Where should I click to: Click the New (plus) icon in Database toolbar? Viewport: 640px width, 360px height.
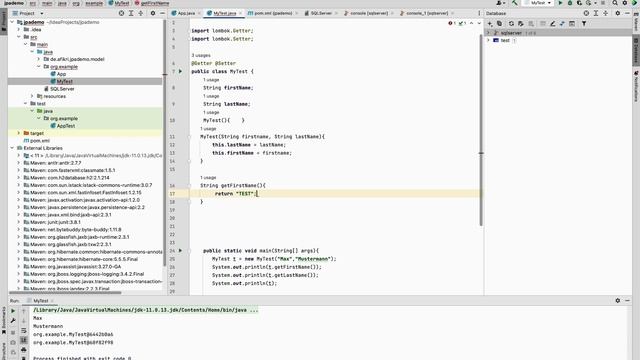(490, 24)
